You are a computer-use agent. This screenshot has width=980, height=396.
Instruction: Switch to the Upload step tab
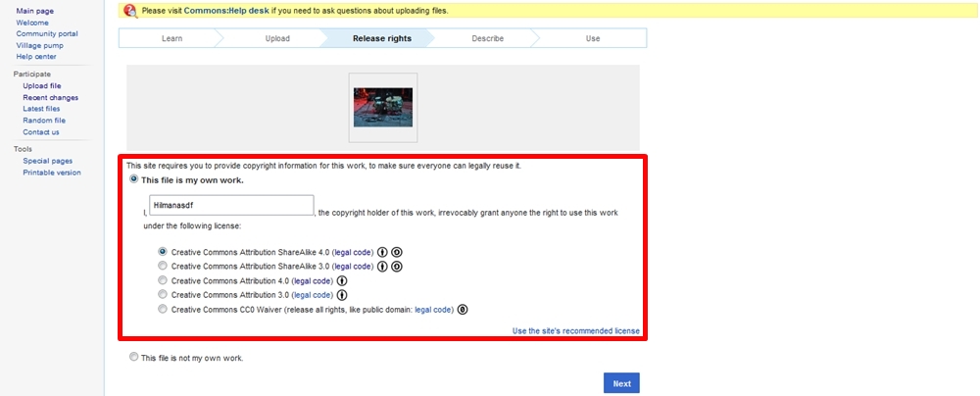click(x=277, y=38)
